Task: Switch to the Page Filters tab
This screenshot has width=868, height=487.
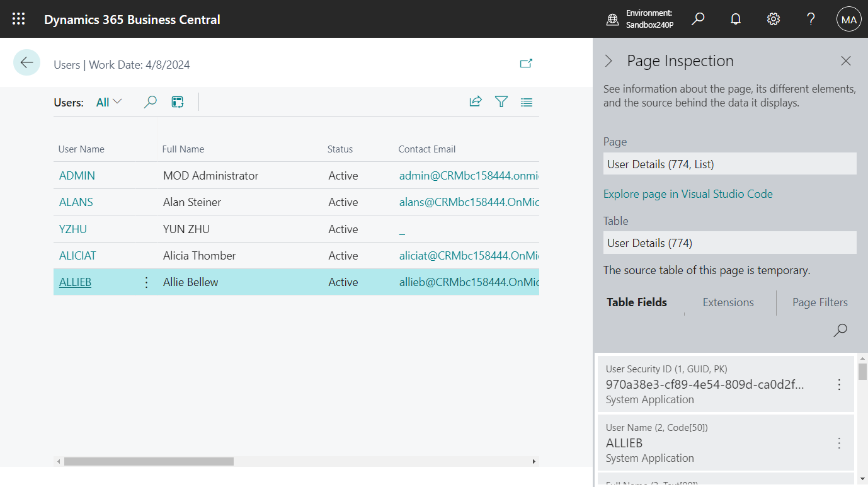Action: click(x=819, y=302)
